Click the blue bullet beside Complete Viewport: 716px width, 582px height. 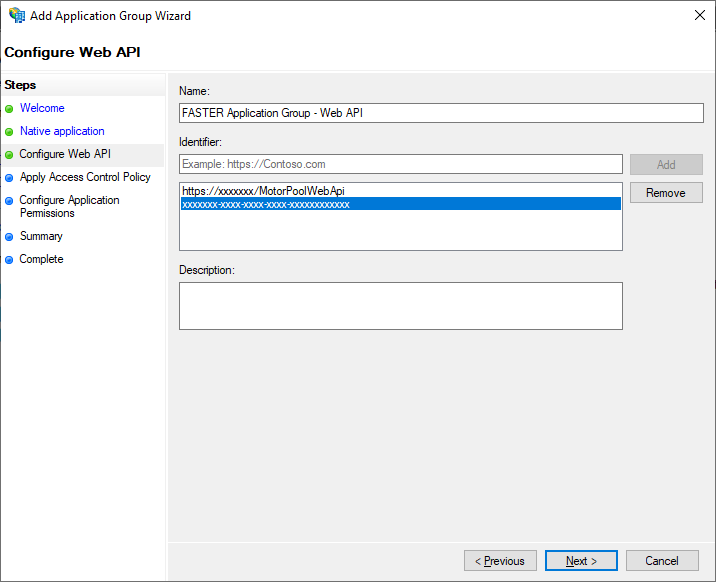click(9, 260)
